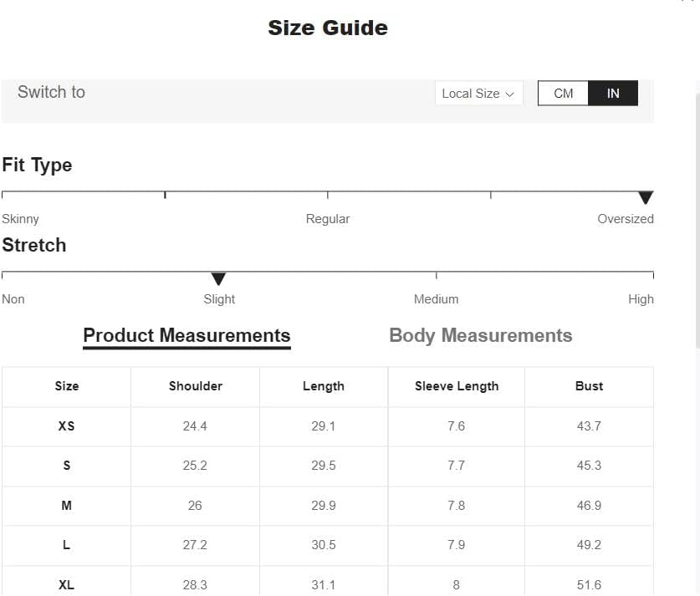Click the Size column header
Screen dimensions: 700x596
(67, 386)
